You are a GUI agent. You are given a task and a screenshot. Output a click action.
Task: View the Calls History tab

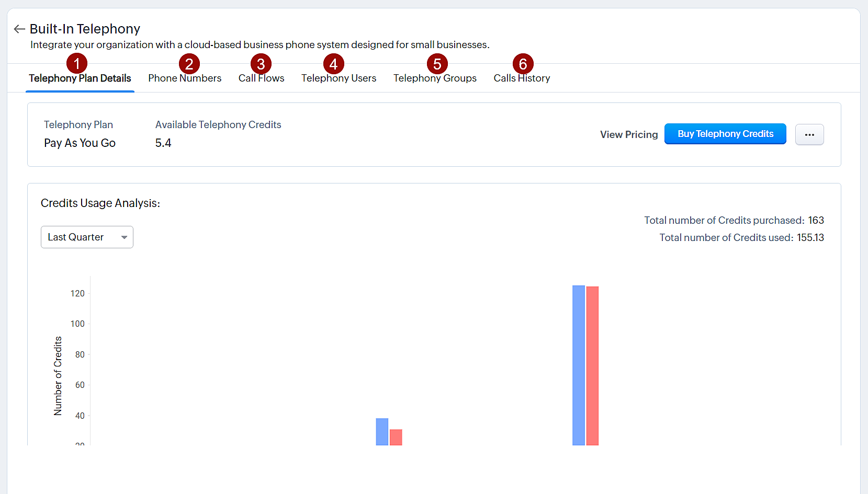522,78
